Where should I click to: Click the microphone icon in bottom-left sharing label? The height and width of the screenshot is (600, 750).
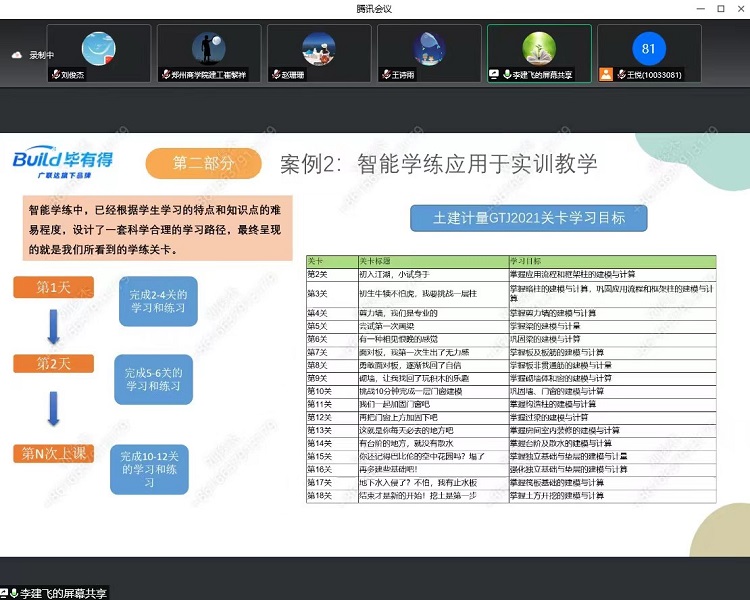[12, 593]
